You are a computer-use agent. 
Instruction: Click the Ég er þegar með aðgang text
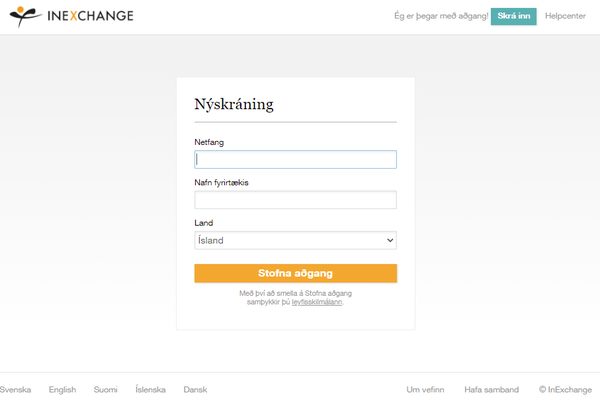pos(441,16)
